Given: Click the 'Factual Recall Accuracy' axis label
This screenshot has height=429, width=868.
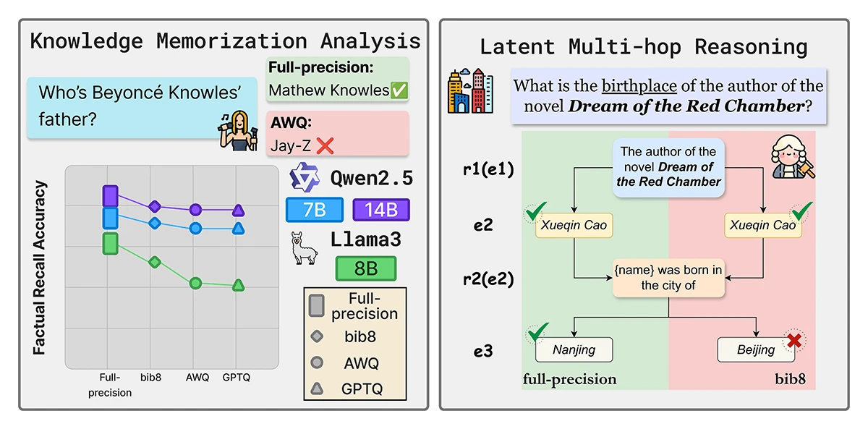Looking at the screenshot, I should [x=40, y=268].
